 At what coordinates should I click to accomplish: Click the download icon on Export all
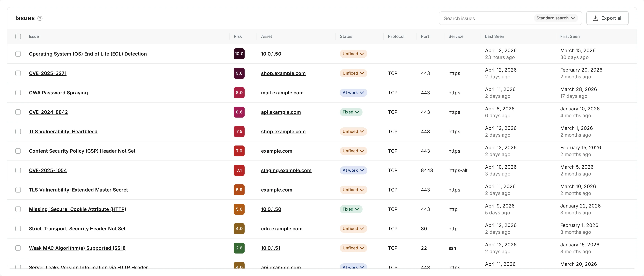point(596,18)
